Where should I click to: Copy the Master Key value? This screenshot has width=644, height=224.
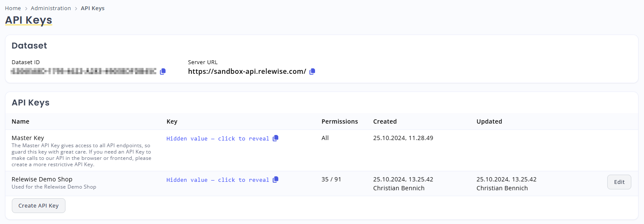pyautogui.click(x=276, y=138)
